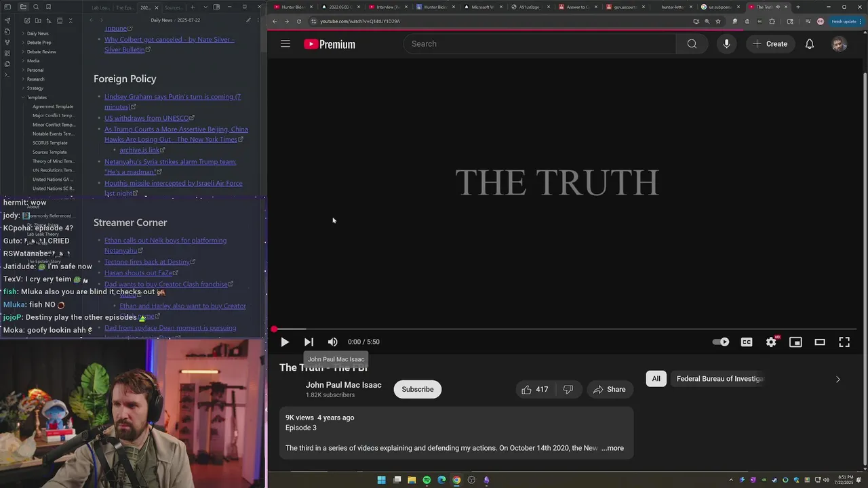This screenshot has height=488, width=868.
Task: Toggle the Obsidian right sidebar
Action: point(216,7)
